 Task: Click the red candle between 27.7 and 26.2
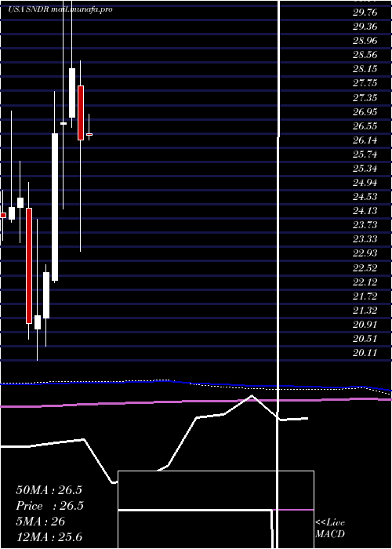pos(81,113)
